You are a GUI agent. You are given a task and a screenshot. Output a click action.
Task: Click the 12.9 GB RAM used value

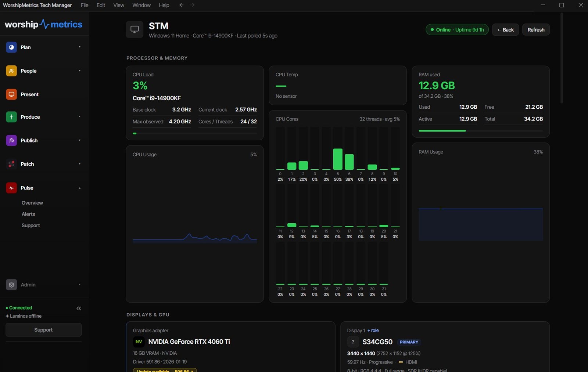point(437,86)
